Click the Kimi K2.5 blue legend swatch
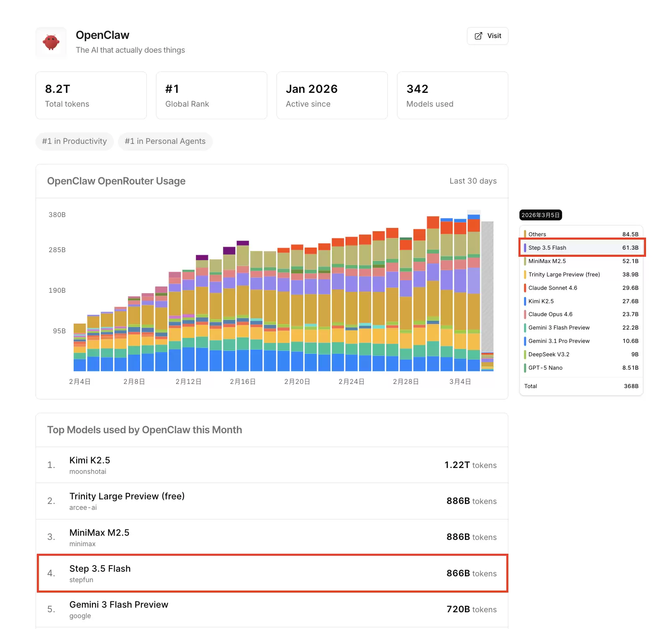 coord(525,301)
